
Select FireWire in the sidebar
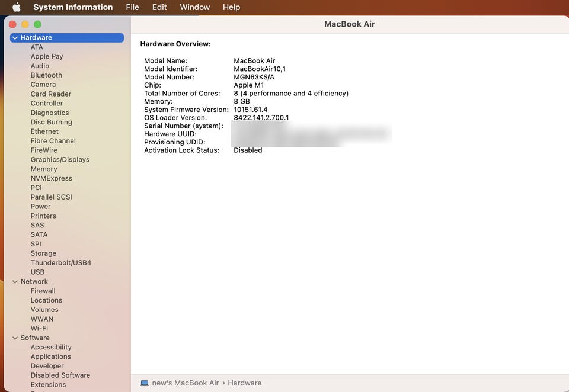pyautogui.click(x=44, y=150)
